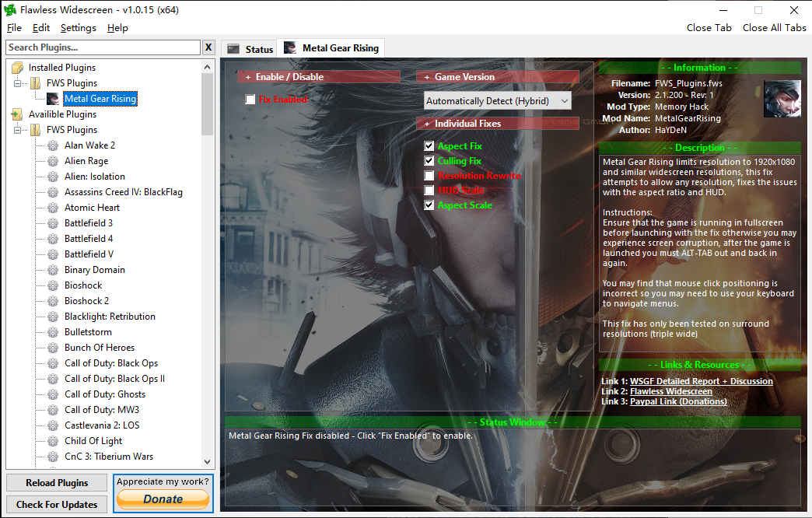The image size is (812, 518).
Task: Click the FWS Plugins folder icon under Availible Plugins
Action: [x=35, y=129]
